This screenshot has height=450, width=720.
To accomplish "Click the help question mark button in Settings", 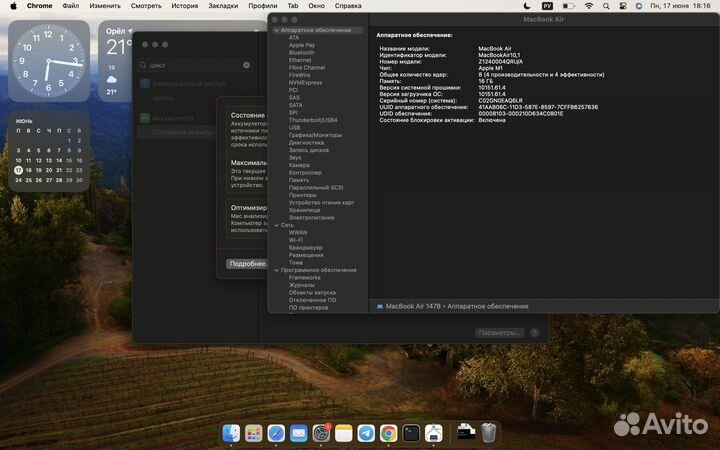I will [534, 333].
